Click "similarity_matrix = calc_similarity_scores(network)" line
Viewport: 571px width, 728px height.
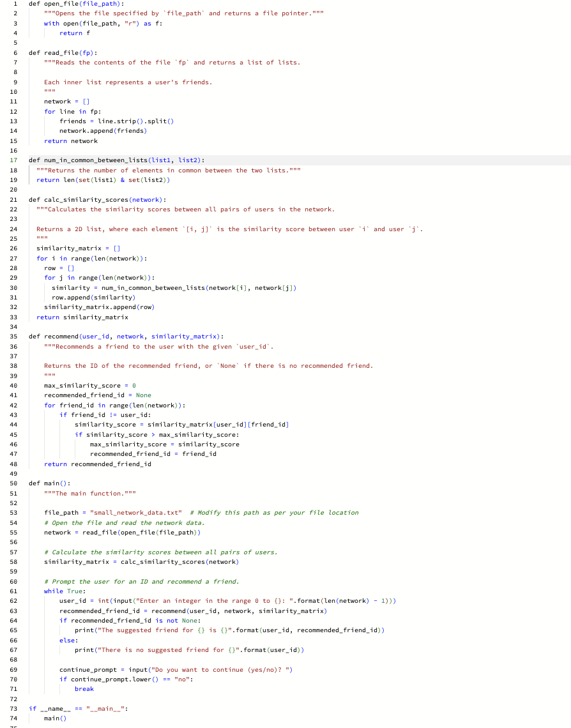(x=142, y=562)
